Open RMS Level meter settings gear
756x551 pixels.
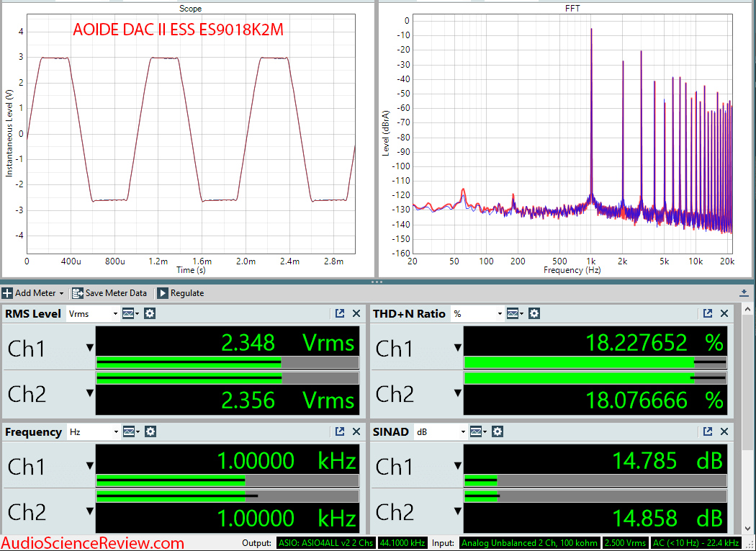tap(150, 313)
